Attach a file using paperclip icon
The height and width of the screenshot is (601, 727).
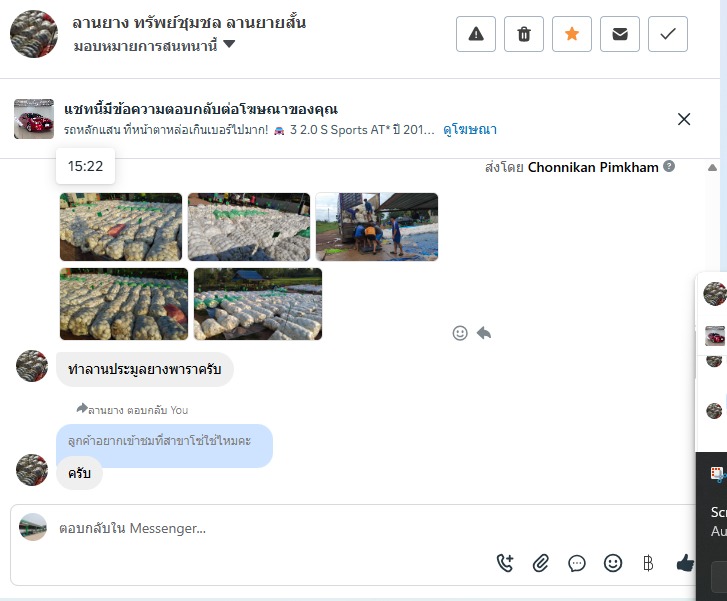click(x=541, y=563)
